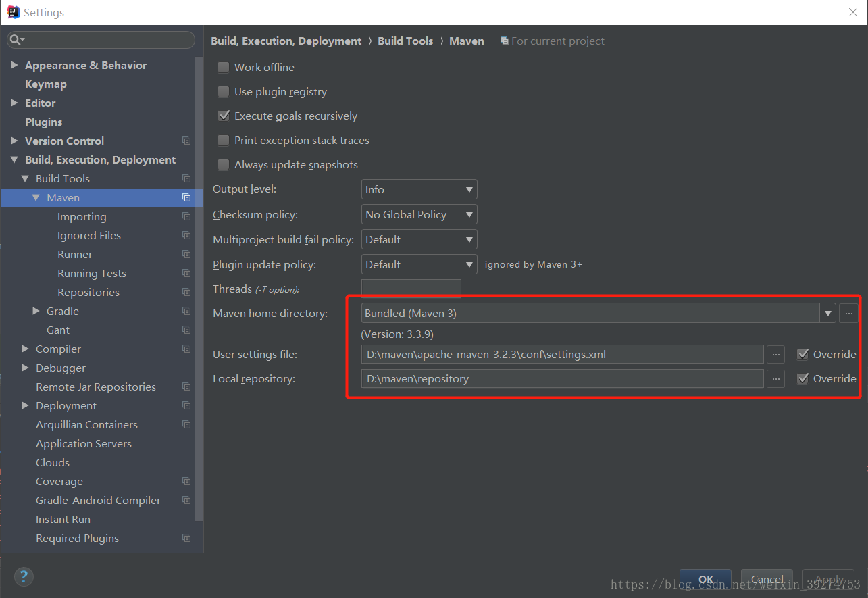Click project-level icon next to Importing

[x=186, y=216]
